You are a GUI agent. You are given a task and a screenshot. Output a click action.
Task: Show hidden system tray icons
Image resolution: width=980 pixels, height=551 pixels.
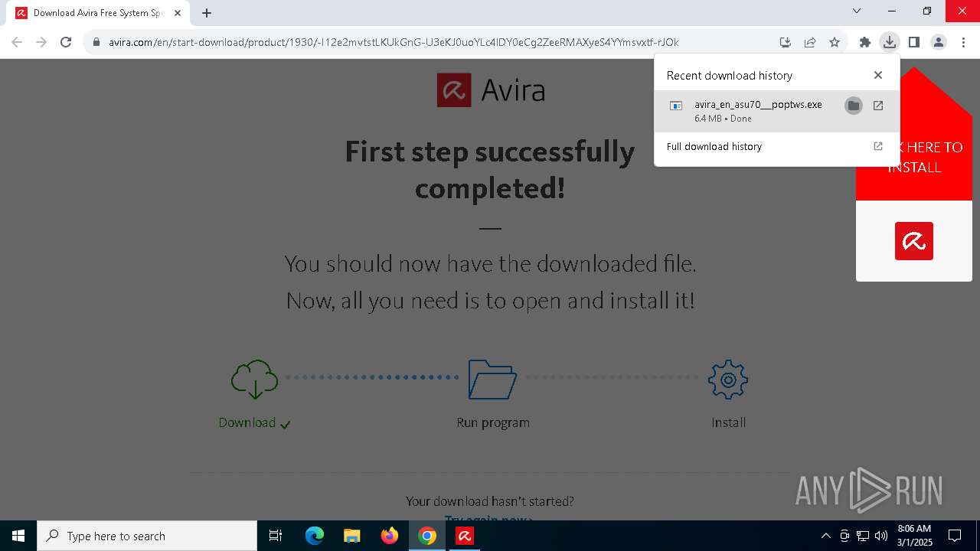coord(825,536)
